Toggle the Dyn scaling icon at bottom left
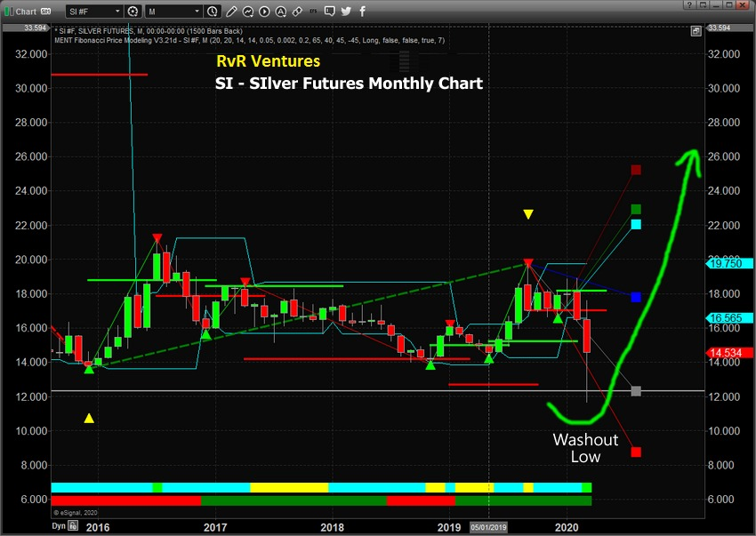The image size is (756, 536). coord(59,526)
